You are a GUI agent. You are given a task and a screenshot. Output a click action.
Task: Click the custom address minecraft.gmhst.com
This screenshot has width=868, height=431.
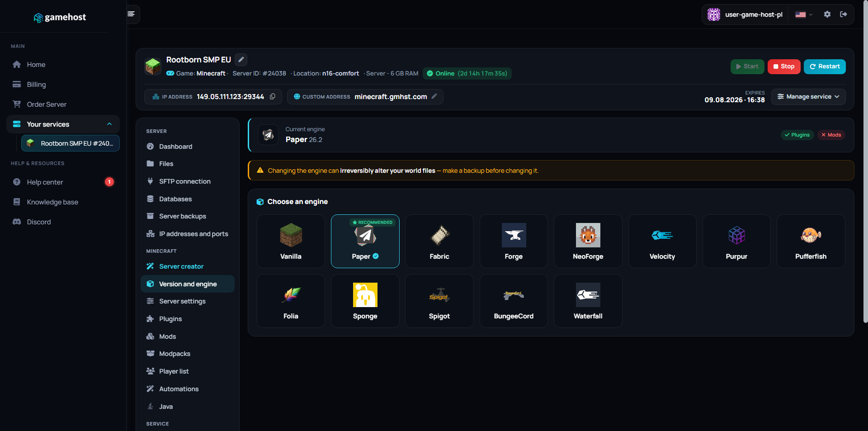coord(391,97)
